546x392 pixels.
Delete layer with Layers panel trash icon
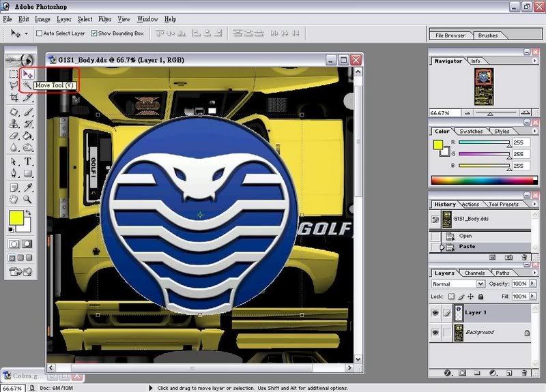pos(524,373)
